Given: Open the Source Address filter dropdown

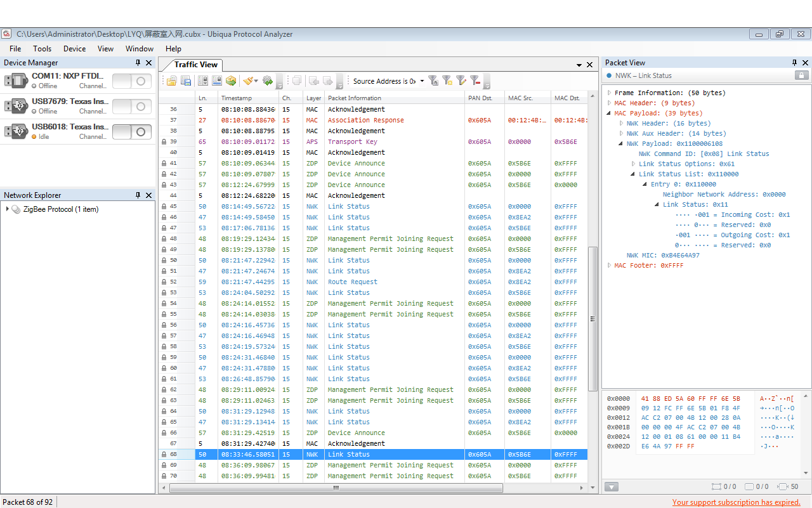Looking at the screenshot, I should coord(422,81).
